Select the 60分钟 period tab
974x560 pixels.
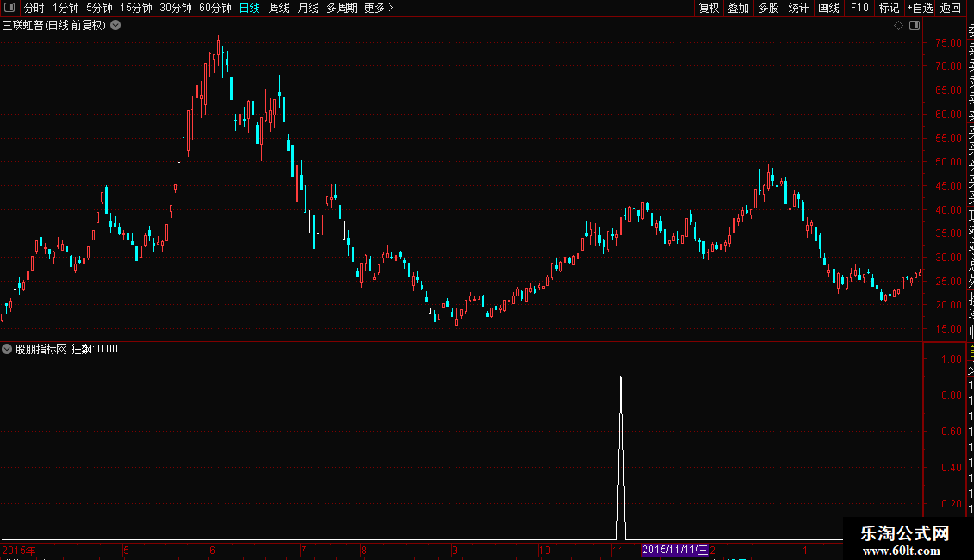[x=215, y=8]
